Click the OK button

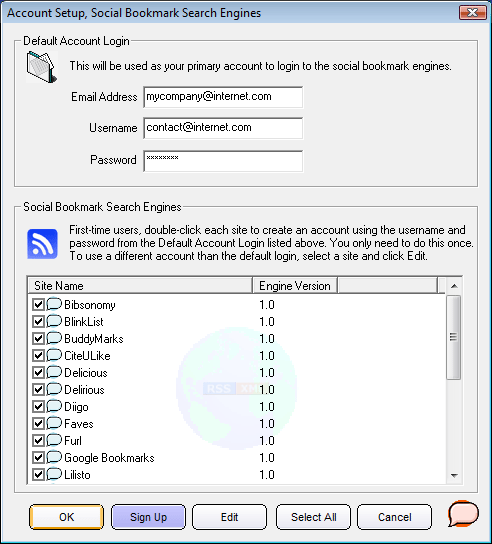coord(66,517)
